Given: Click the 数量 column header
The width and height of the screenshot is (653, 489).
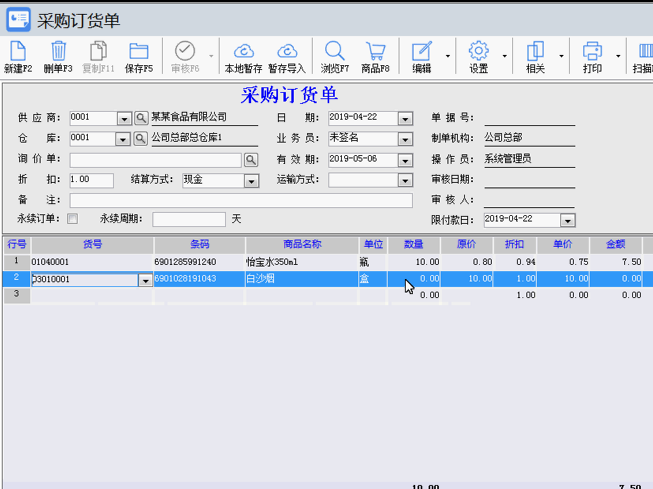Looking at the screenshot, I should [414, 245].
